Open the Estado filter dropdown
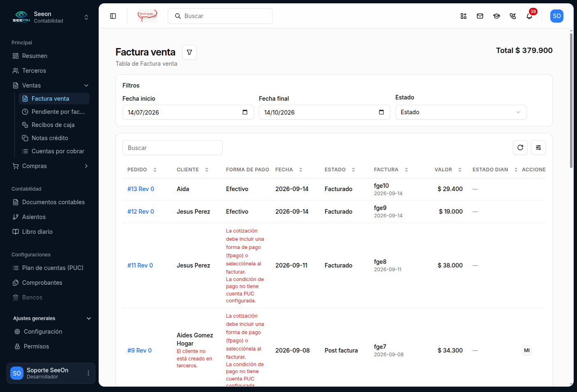 [x=461, y=112]
